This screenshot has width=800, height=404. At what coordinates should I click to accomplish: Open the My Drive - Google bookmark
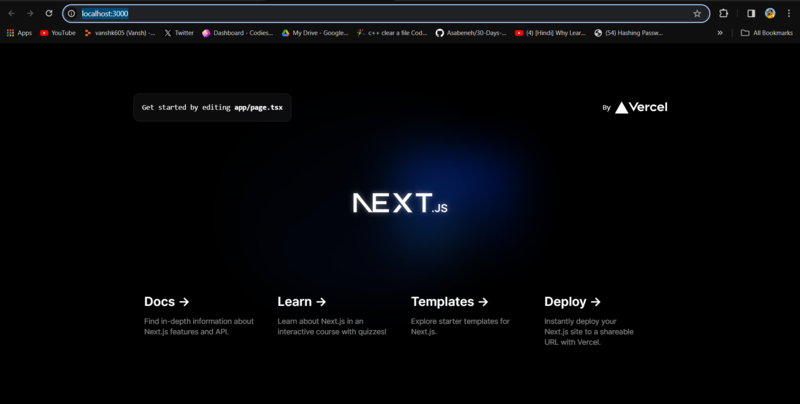pyautogui.click(x=315, y=33)
